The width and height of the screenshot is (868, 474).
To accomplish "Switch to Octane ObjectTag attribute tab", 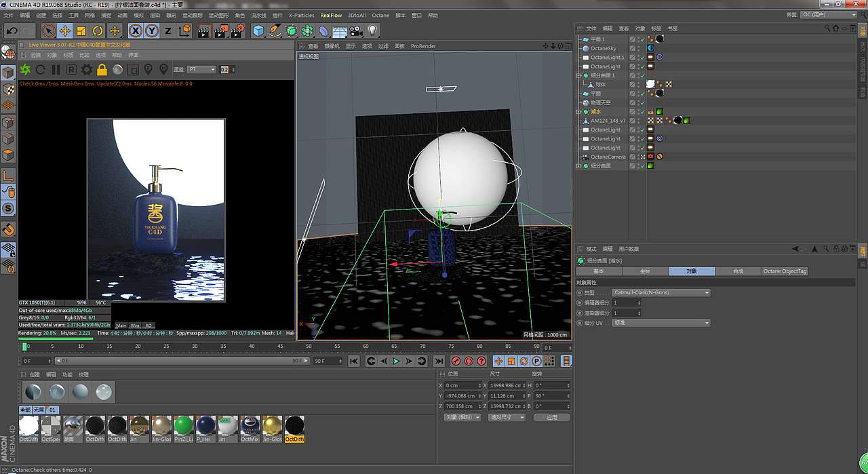I will point(785,271).
